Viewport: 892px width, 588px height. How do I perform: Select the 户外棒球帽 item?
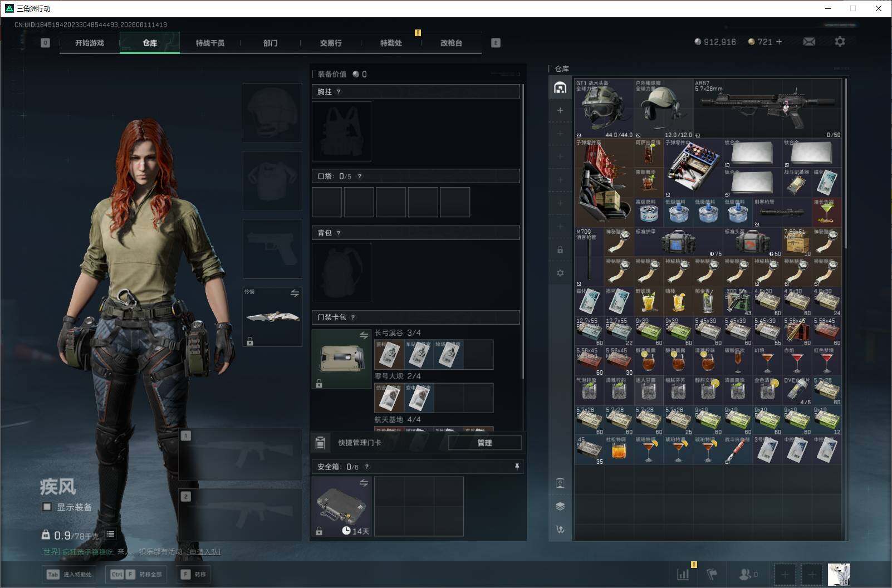click(x=664, y=109)
